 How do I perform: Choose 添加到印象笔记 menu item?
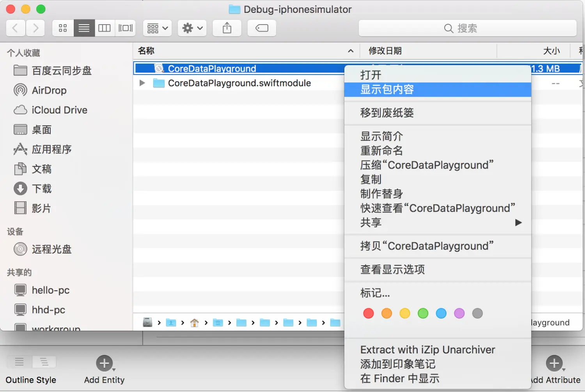438,364
